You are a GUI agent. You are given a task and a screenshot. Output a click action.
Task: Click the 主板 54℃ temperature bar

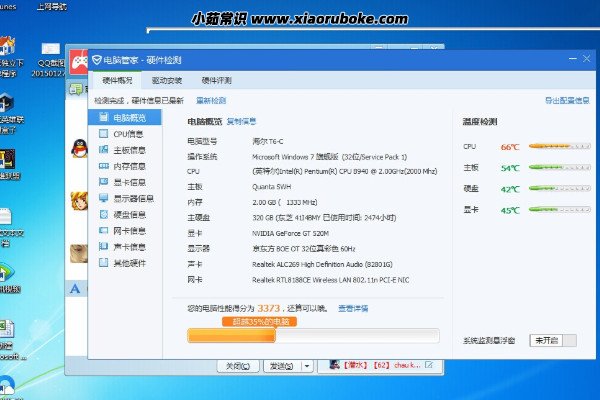pyautogui.click(x=559, y=167)
